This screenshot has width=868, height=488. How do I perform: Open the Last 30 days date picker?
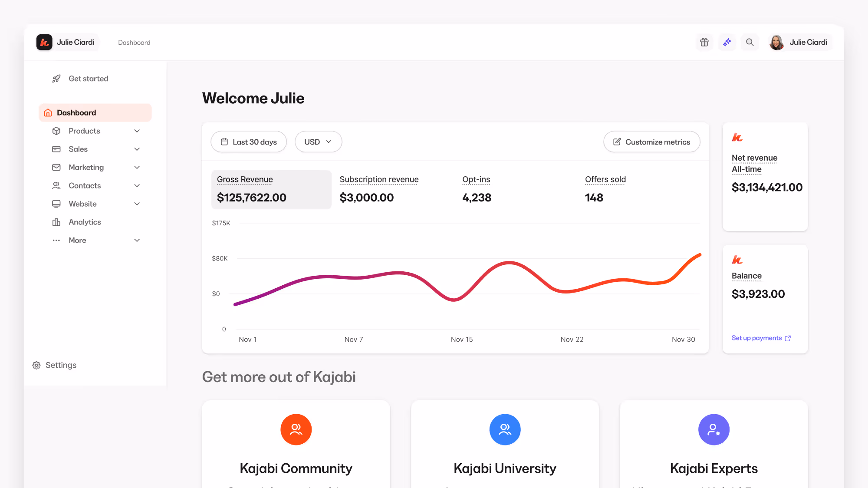click(249, 142)
